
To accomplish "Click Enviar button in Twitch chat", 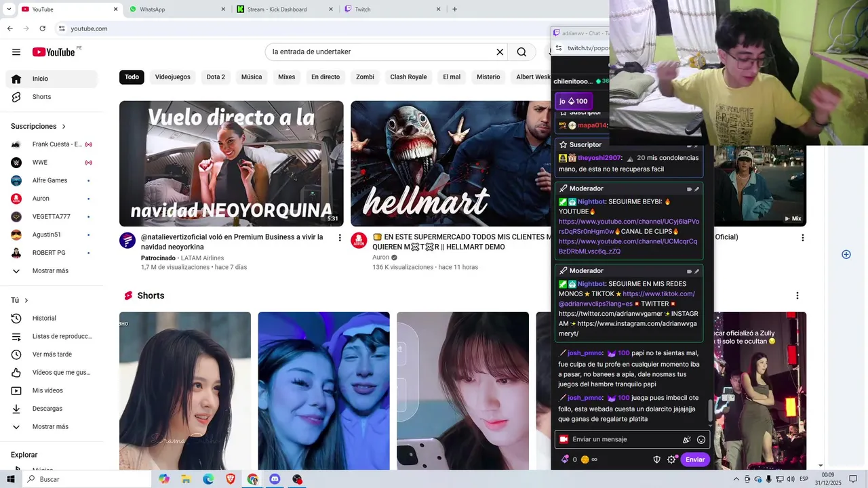I will (x=695, y=460).
